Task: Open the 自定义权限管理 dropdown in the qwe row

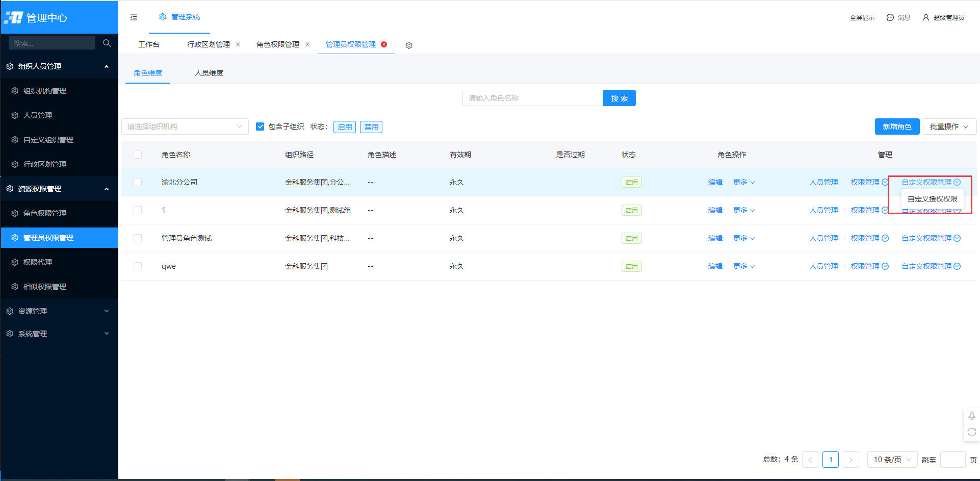Action: coord(931,266)
